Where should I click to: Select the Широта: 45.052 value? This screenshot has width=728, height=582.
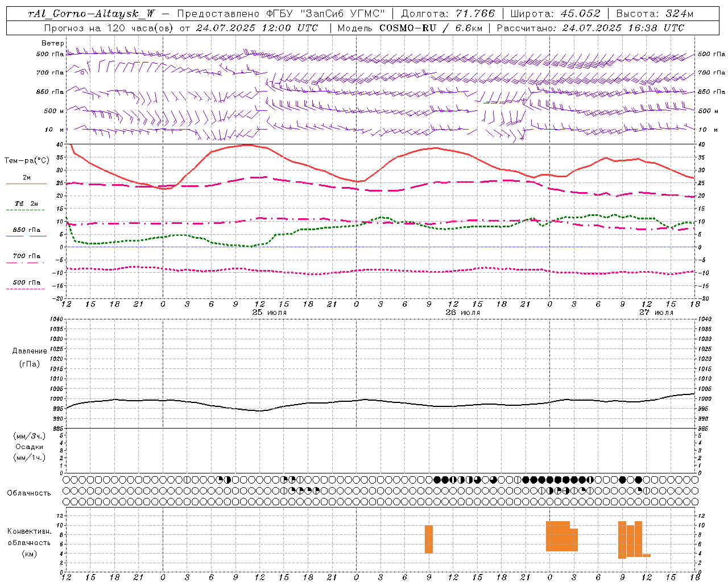[555, 14]
